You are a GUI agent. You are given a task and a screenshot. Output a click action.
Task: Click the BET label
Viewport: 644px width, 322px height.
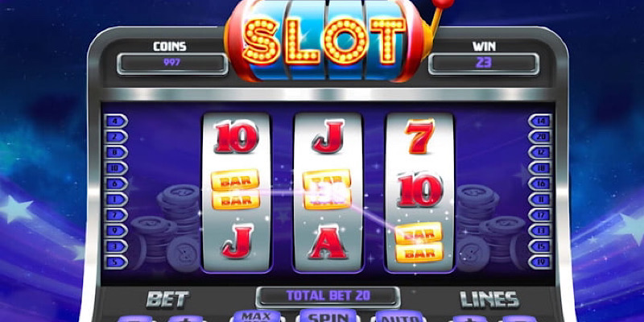click(167, 299)
